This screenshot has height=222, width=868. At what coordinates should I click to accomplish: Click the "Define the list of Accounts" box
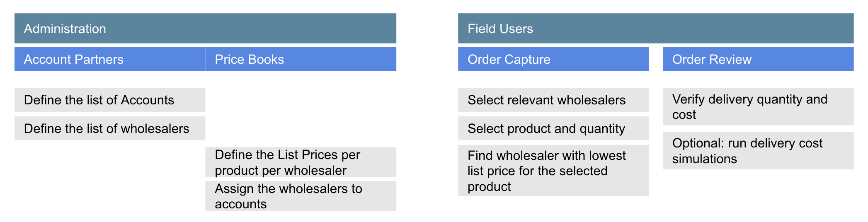tap(110, 100)
